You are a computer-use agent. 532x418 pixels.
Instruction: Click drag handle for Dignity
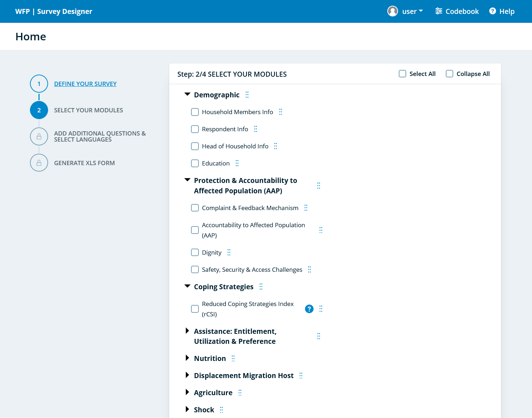(229, 253)
